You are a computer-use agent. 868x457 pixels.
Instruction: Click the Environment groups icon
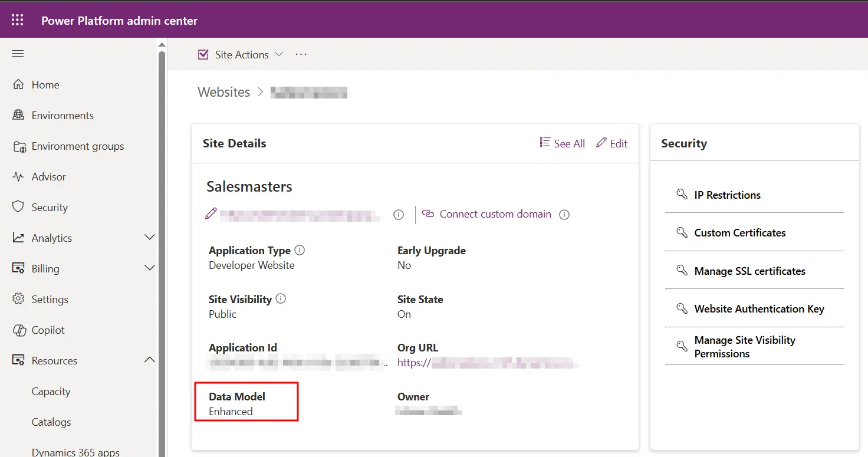19,146
